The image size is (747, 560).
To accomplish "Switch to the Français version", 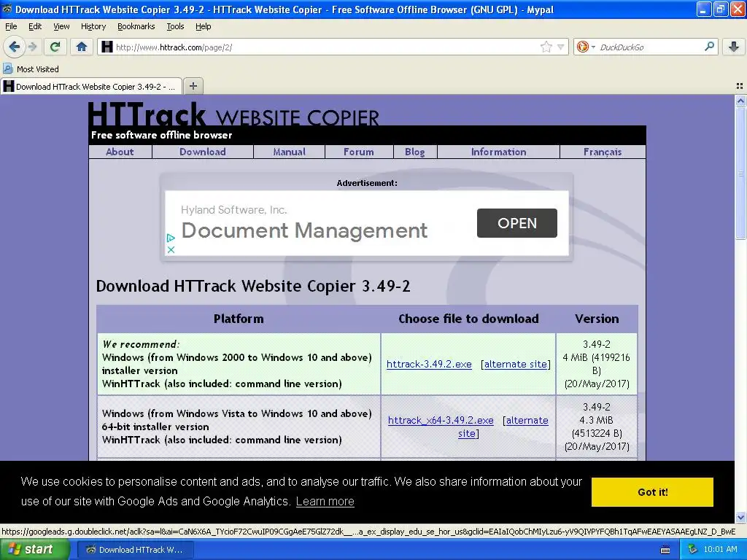I will 603,152.
